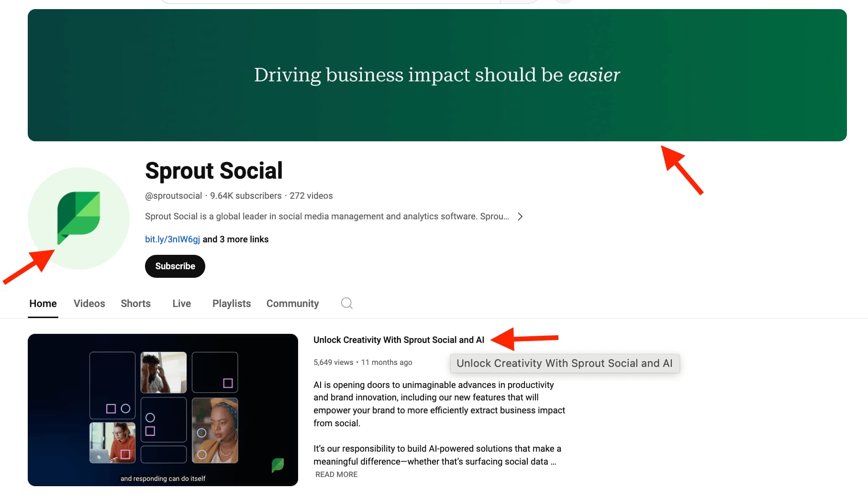Switch to the Videos tab
868x501 pixels.
[x=89, y=303]
